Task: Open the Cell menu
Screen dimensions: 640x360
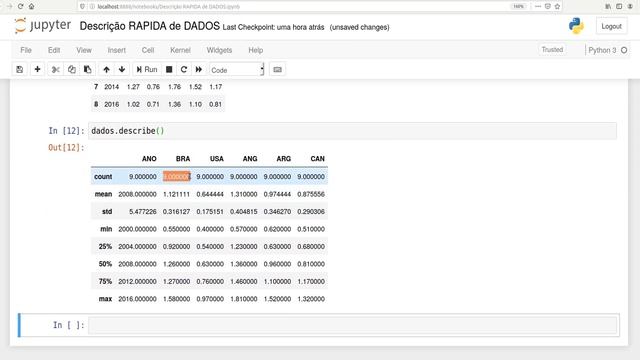Action: [x=148, y=50]
